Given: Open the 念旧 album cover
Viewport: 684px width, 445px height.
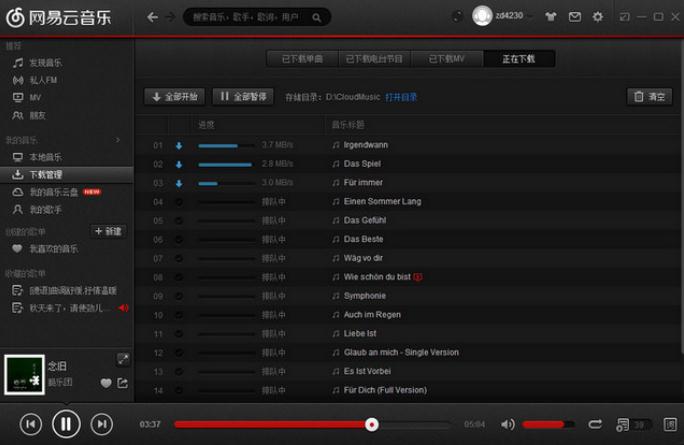Looking at the screenshot, I should (24, 375).
